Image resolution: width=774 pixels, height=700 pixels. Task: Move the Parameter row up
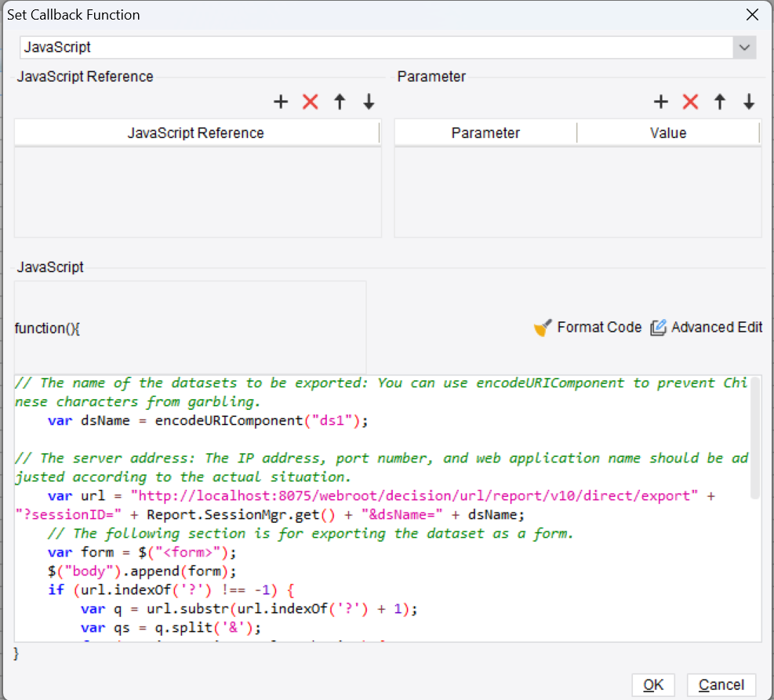click(720, 102)
